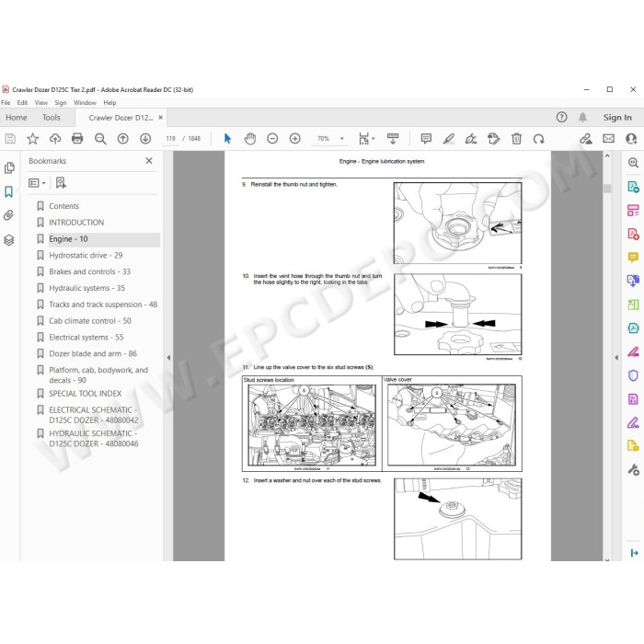This screenshot has width=644, height=644.
Task: Click the scrolling mode keyboard icon
Action: (x=393, y=139)
